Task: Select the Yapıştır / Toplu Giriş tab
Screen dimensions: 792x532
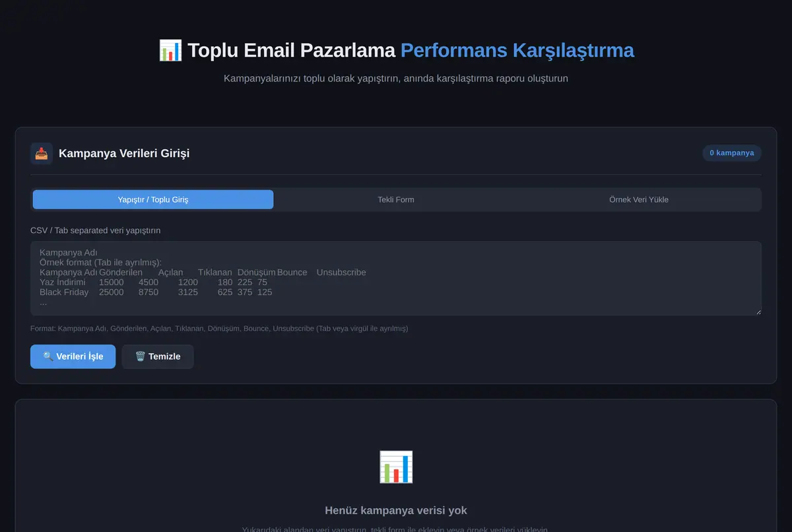Action: (x=153, y=199)
